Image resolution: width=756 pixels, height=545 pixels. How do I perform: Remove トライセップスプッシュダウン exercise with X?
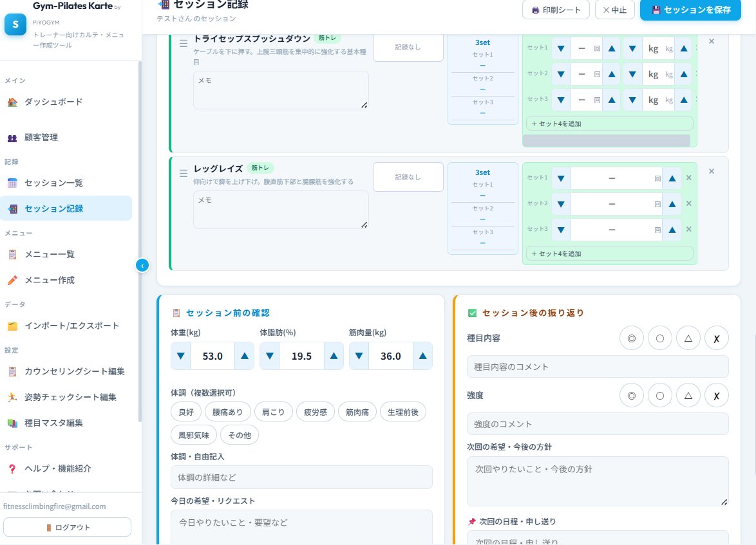(x=712, y=41)
